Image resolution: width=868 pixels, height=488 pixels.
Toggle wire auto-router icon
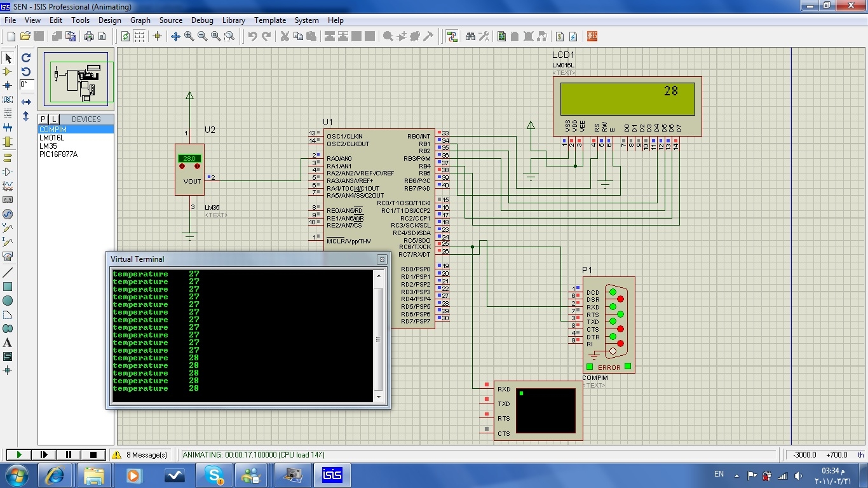coord(452,37)
